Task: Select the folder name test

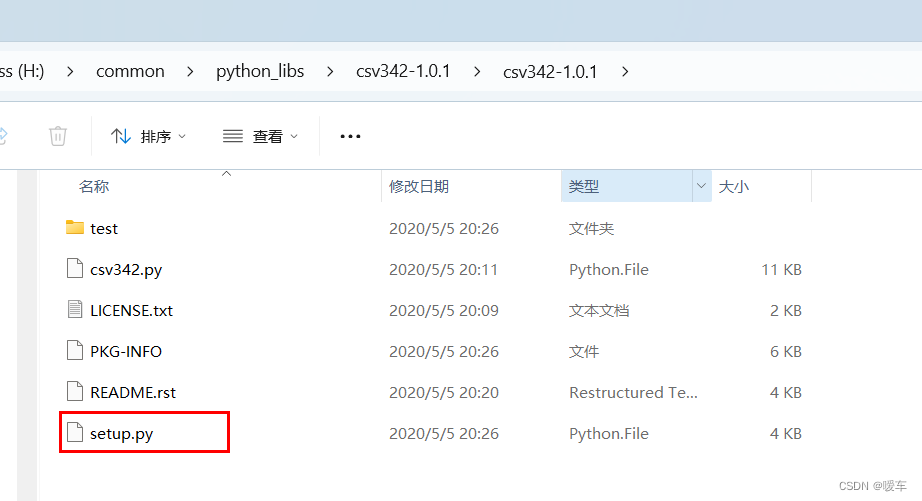Action: [104, 229]
